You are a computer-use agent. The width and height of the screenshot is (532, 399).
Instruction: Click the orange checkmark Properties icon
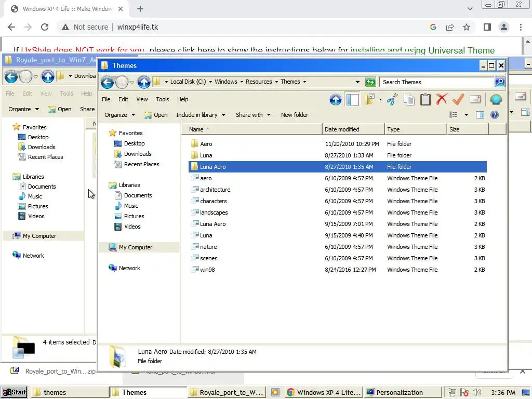pyautogui.click(x=458, y=99)
